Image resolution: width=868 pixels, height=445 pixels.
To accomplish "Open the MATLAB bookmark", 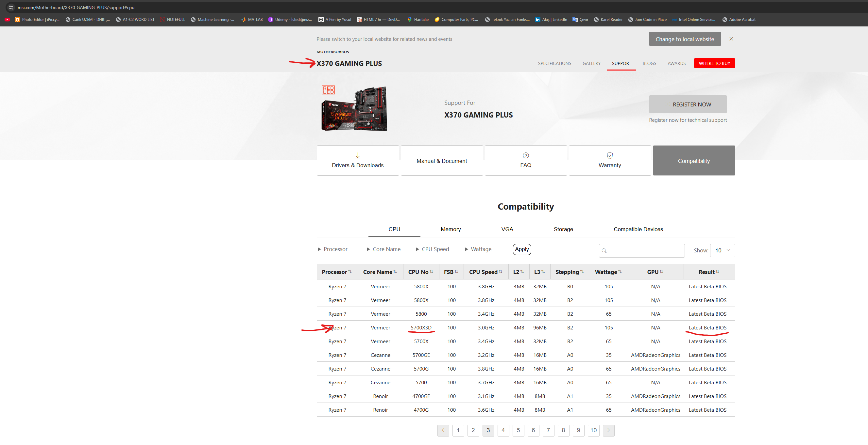I will (x=252, y=20).
